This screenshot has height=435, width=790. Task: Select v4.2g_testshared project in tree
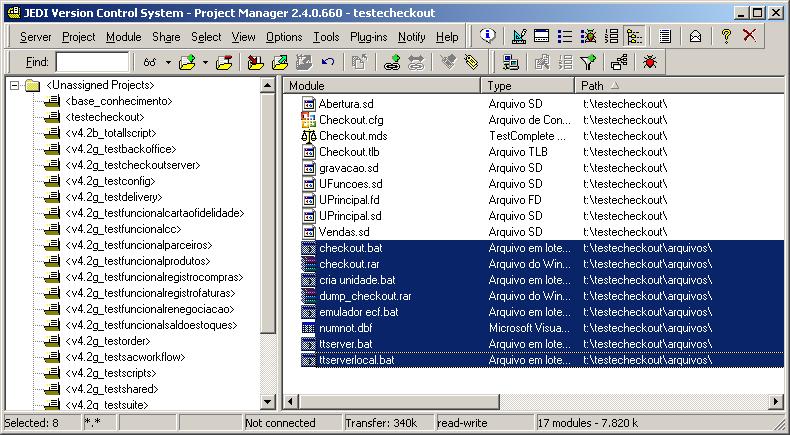click(x=111, y=389)
